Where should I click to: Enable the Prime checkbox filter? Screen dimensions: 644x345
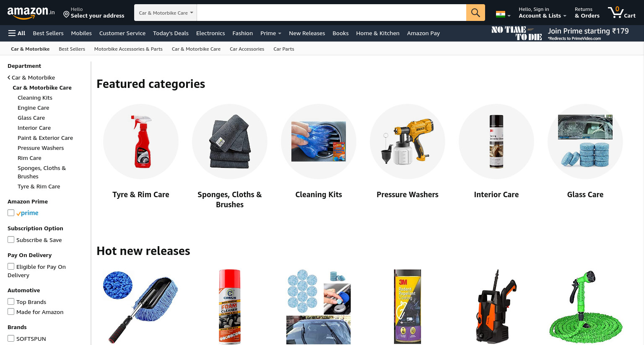point(11,213)
